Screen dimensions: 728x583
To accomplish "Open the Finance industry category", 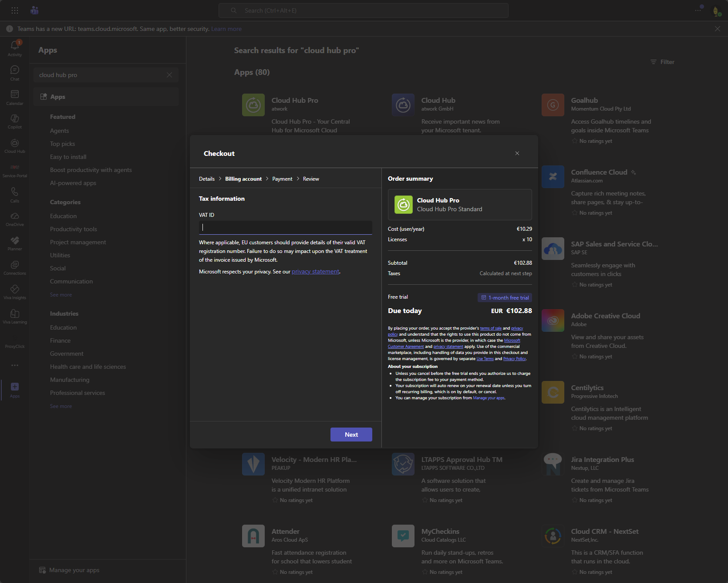I will point(60,340).
